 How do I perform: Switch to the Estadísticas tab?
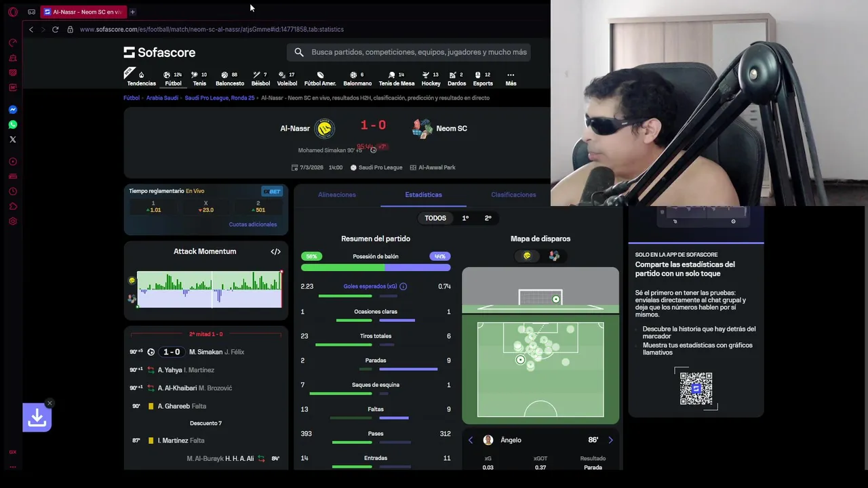tap(423, 195)
